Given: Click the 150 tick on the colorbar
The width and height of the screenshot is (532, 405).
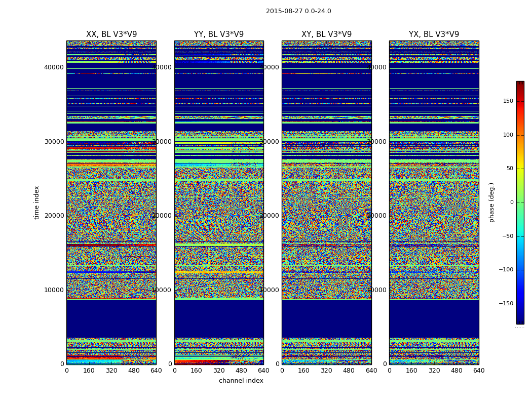Looking at the screenshot, I should [x=508, y=101].
